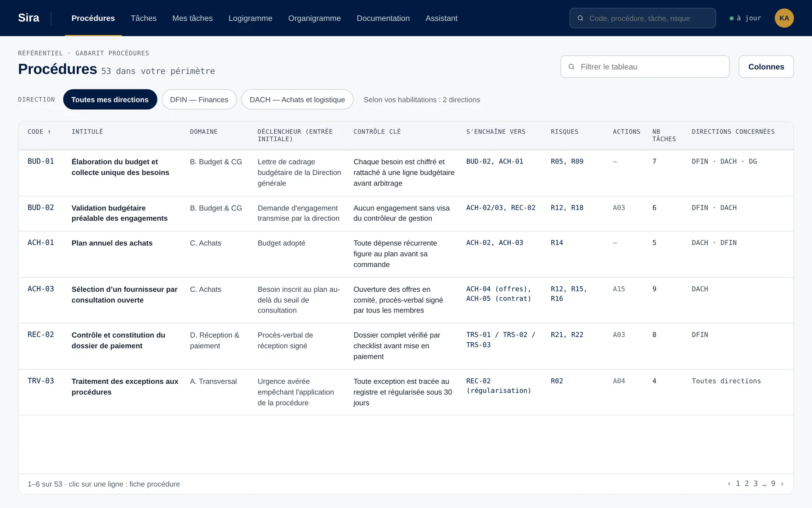
Task: Select 'Toutes mes directions' filter chip
Action: coord(110,99)
